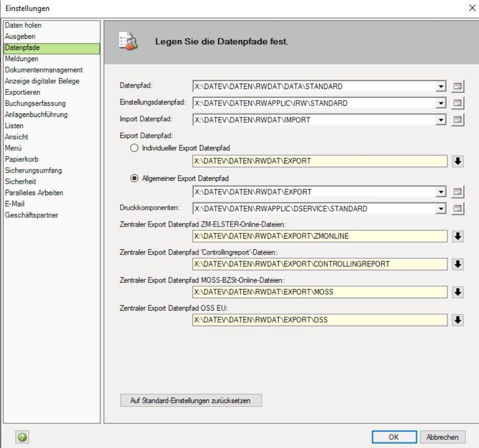Screen dimensions: 479x448
Task: Click the browse icon next to Import Datenpfad
Action: point(457,120)
